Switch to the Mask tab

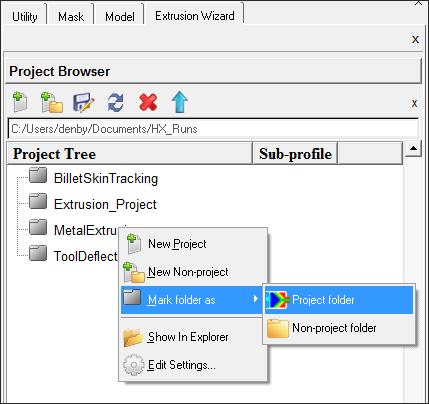pos(71,16)
